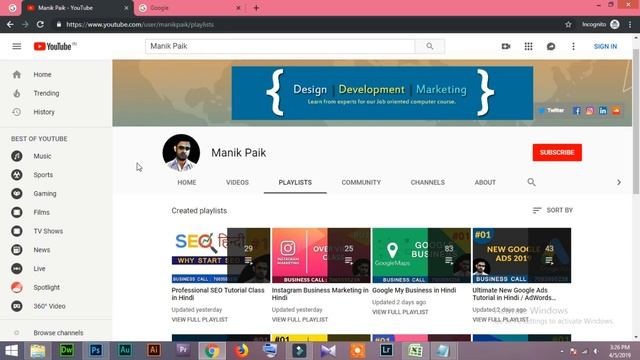Open the Music channel icon

click(17, 156)
